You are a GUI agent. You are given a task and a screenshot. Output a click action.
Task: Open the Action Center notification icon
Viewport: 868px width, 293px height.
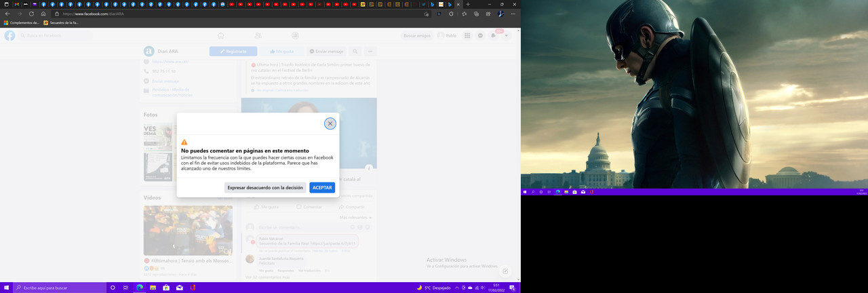pyautogui.click(x=513, y=288)
